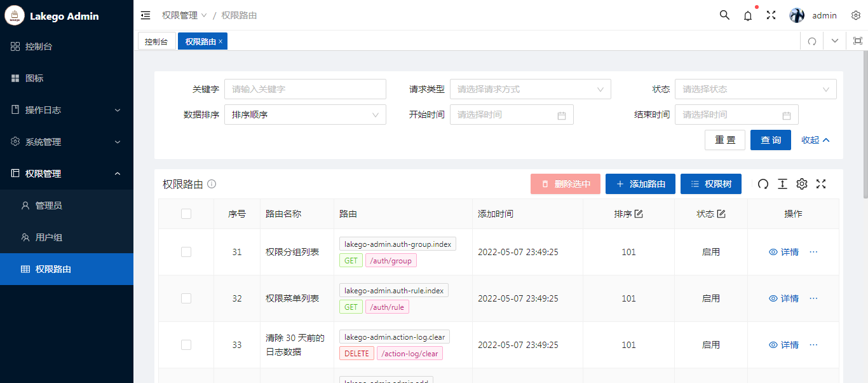Click the 添加路由 button

coord(641,184)
